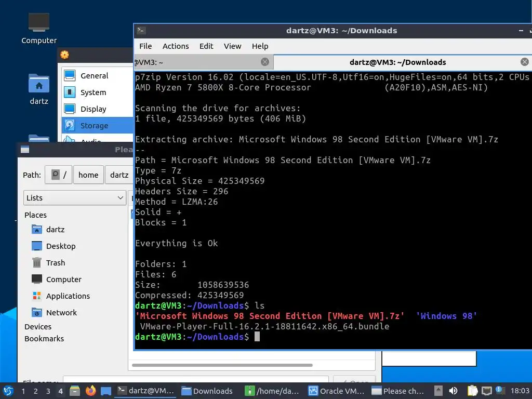532x399 pixels.
Task: Click the horizontal scrollbar in file dialog
Action: (222, 365)
